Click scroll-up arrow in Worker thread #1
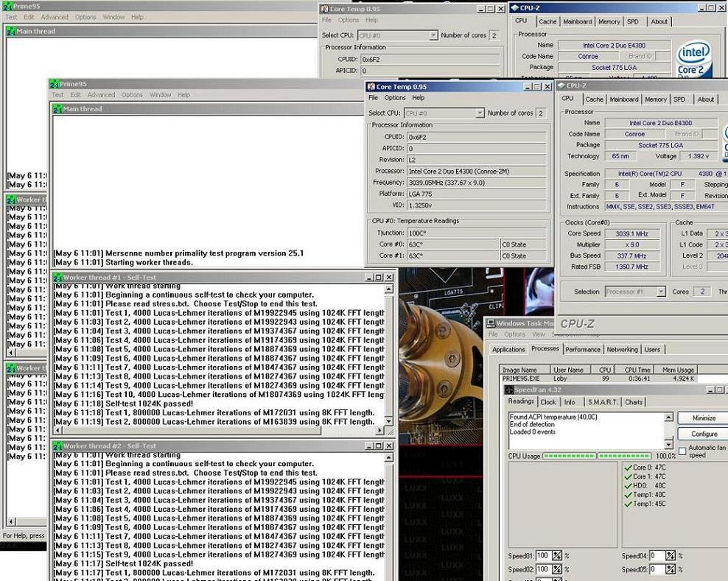The image size is (728, 581). click(388, 289)
